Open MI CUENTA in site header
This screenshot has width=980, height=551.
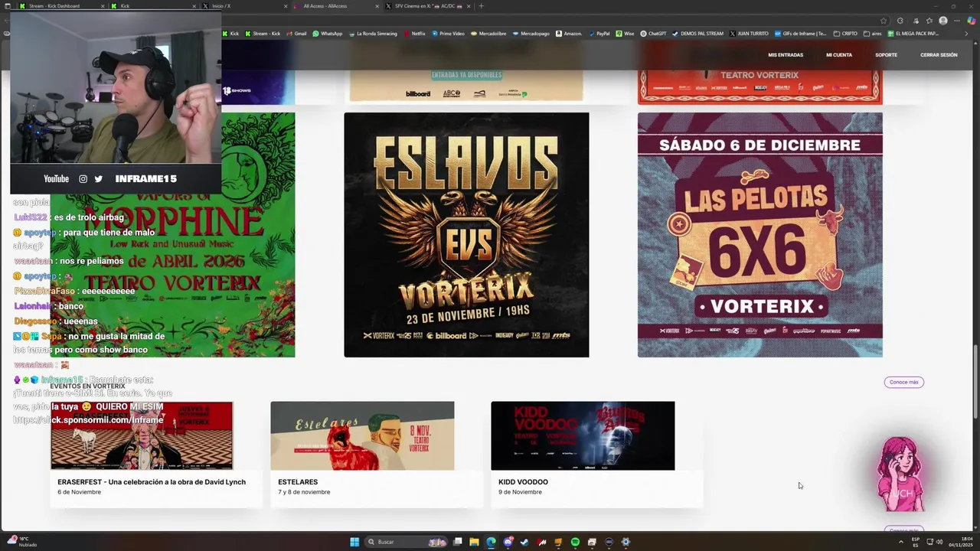(839, 55)
